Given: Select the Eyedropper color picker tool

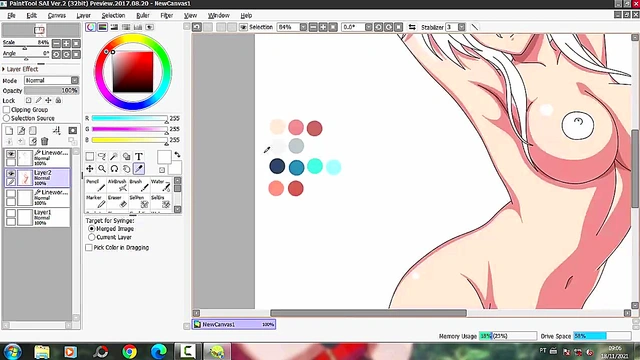Looking at the screenshot, I should [x=139, y=169].
